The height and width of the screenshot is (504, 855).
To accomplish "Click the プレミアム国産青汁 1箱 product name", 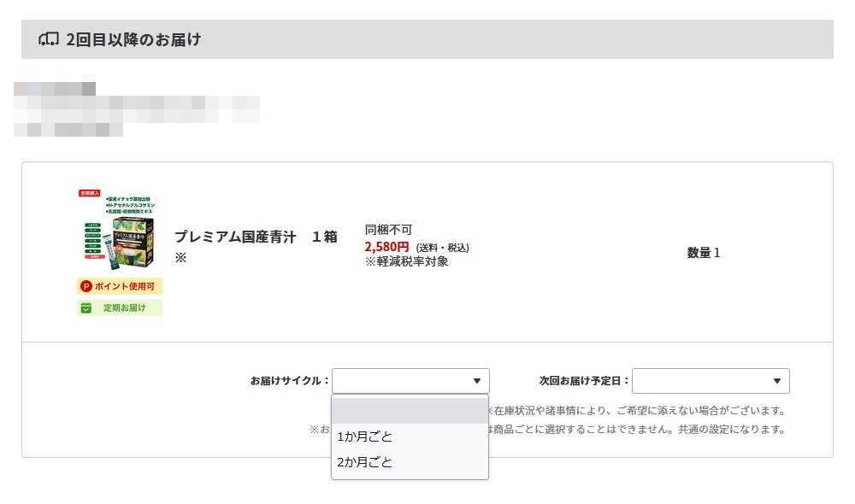I will [256, 237].
